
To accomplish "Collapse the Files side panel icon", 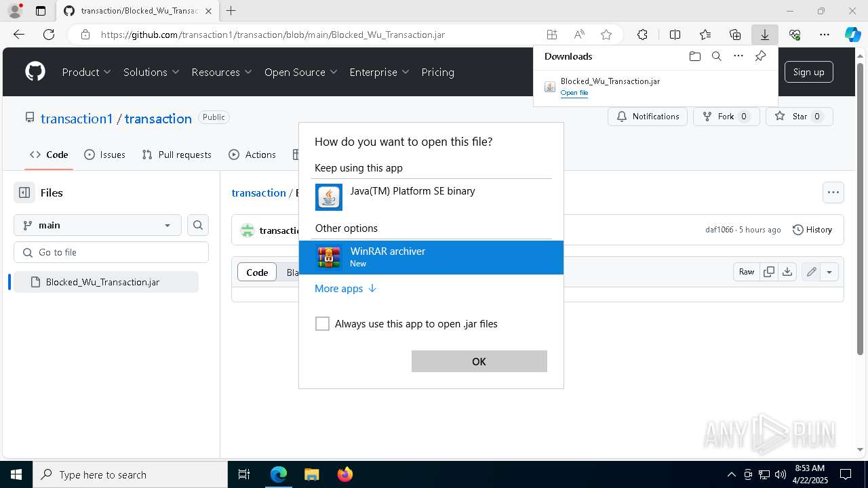I will click(24, 192).
